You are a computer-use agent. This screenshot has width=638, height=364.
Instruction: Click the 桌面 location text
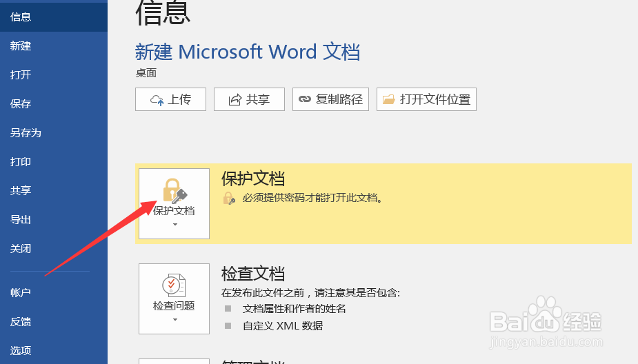(x=146, y=73)
